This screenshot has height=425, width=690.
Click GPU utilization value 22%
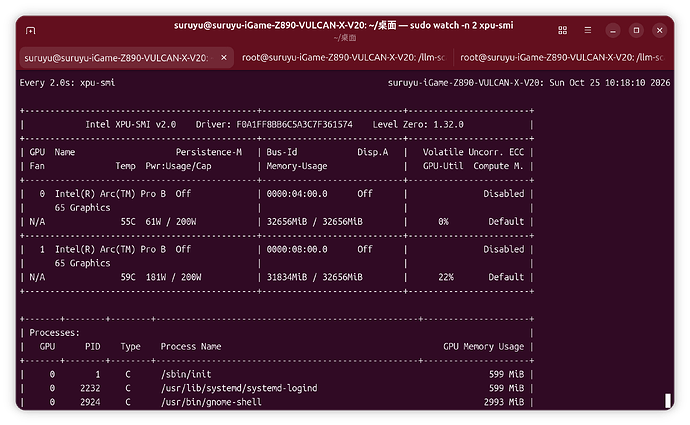446,277
